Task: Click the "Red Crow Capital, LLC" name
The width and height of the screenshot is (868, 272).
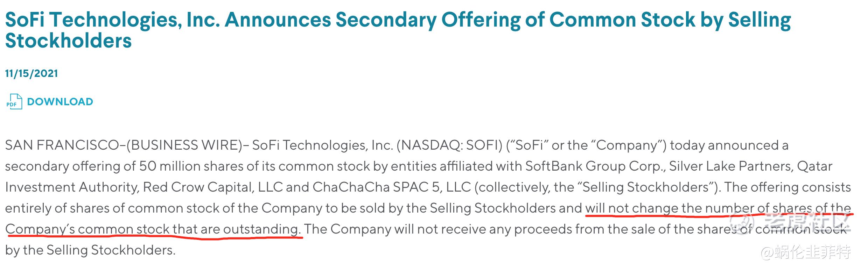Action: 213,187
